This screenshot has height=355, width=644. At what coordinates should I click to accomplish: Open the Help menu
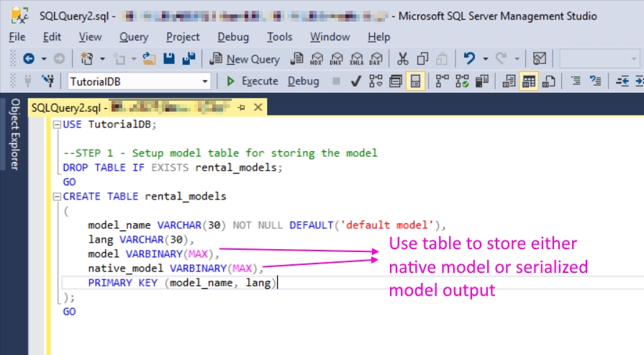pyautogui.click(x=378, y=37)
